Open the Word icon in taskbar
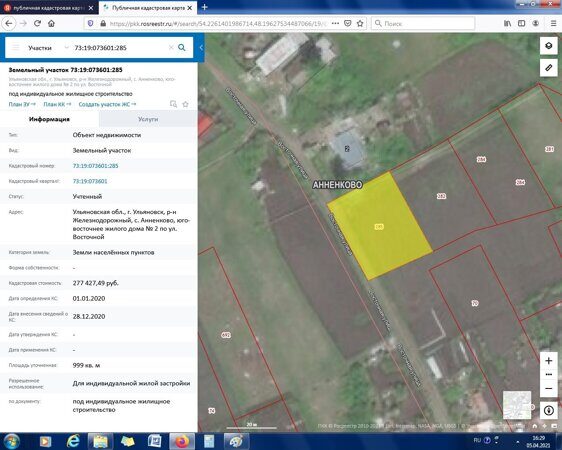 (x=155, y=441)
